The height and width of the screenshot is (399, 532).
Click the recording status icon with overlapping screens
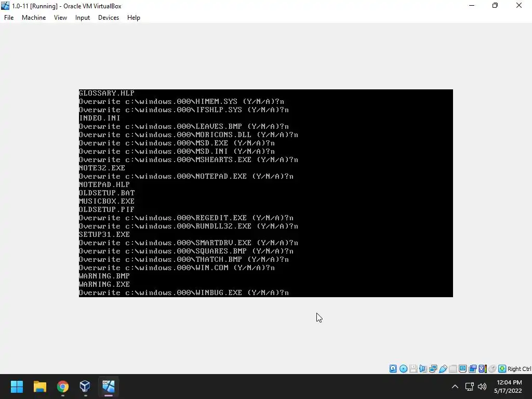tap(472, 369)
